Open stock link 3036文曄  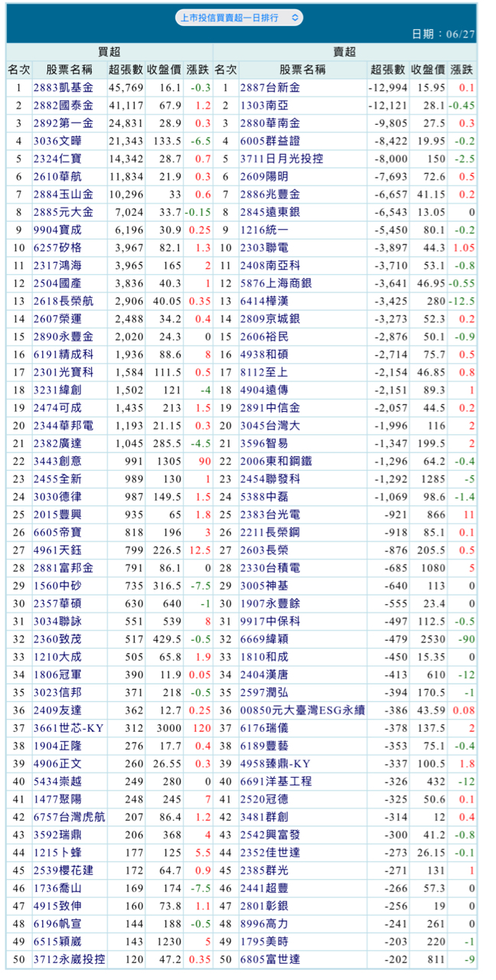click(x=57, y=141)
